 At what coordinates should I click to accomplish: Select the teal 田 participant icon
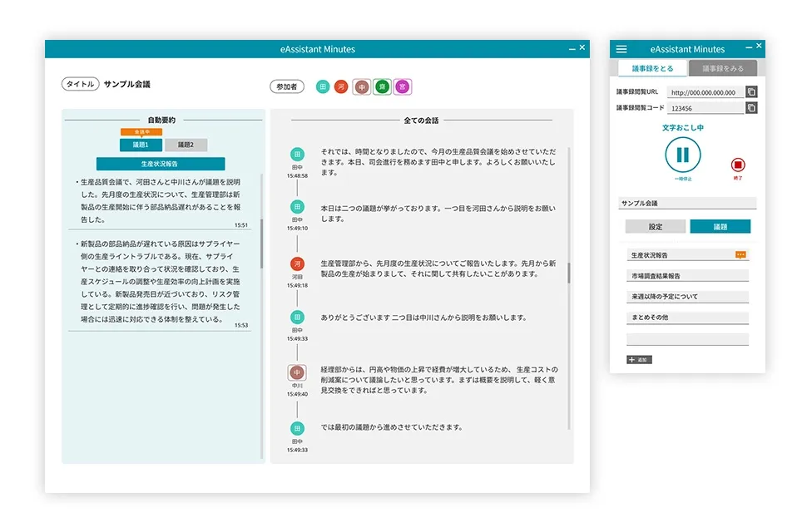[x=323, y=86]
